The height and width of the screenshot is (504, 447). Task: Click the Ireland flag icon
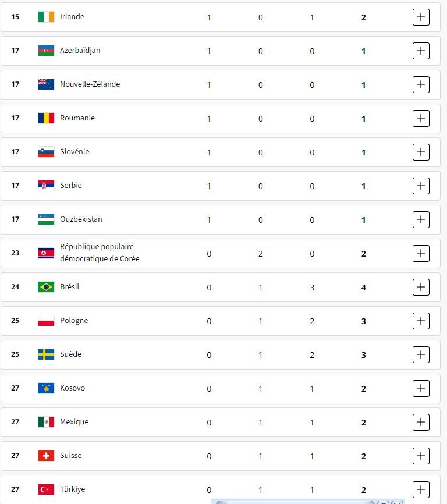pos(46,17)
